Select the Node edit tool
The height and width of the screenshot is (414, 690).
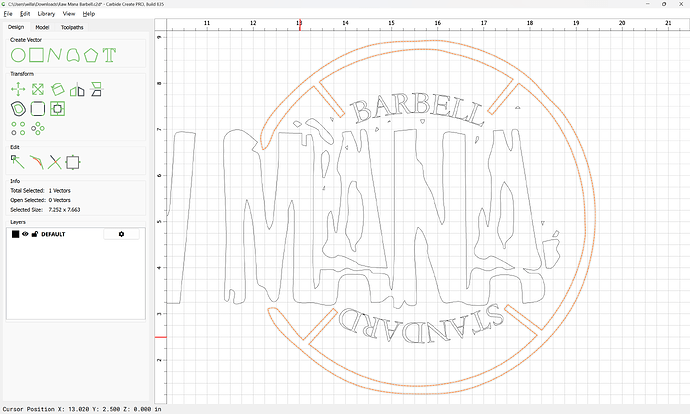(18, 161)
